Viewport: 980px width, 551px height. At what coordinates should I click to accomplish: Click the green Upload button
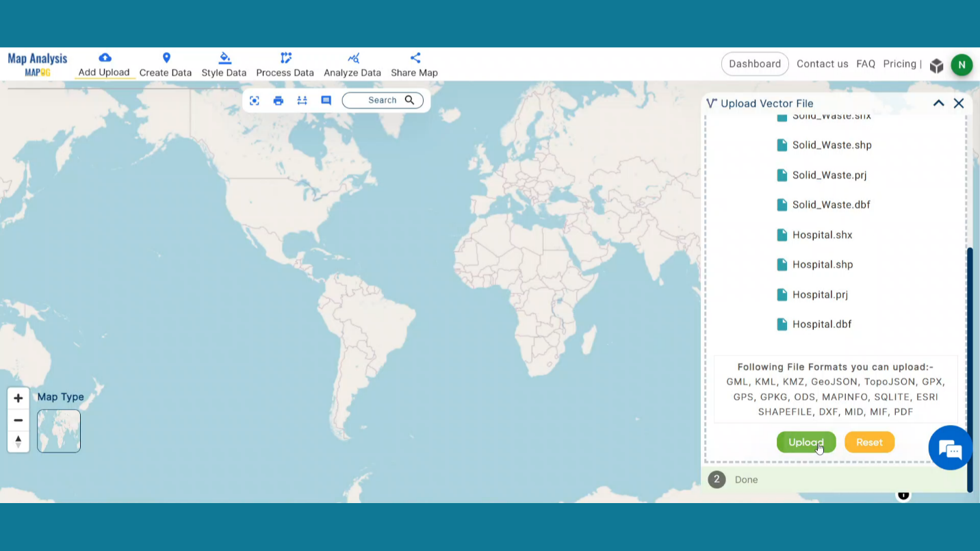(806, 442)
